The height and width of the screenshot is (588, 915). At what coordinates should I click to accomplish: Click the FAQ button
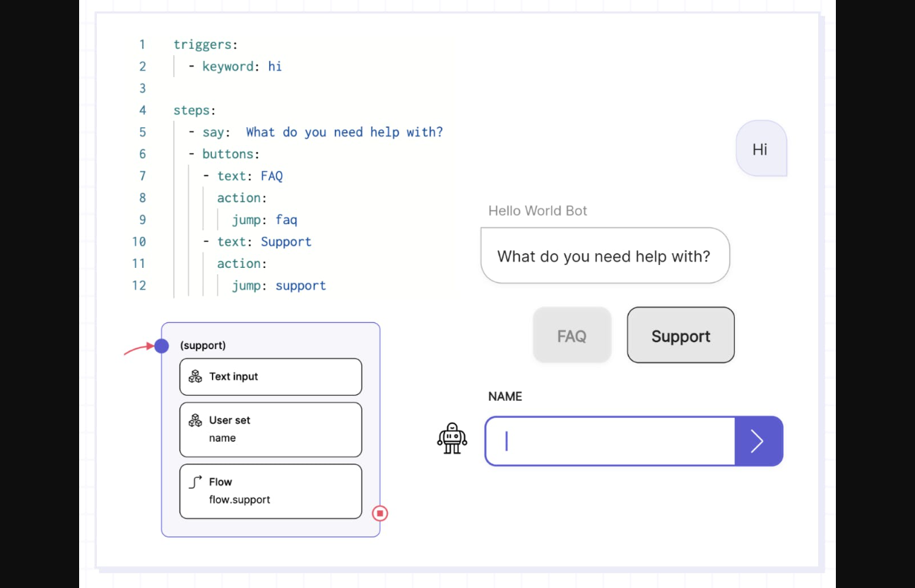(x=572, y=336)
